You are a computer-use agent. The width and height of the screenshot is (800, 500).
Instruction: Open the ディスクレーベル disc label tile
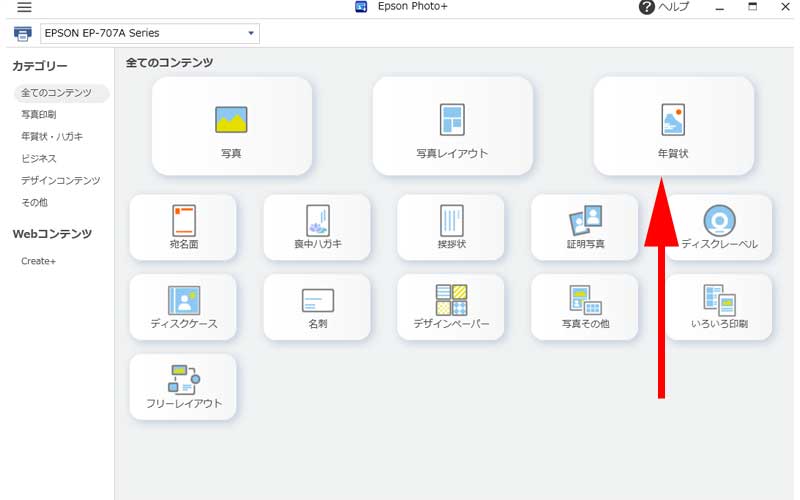(719, 227)
